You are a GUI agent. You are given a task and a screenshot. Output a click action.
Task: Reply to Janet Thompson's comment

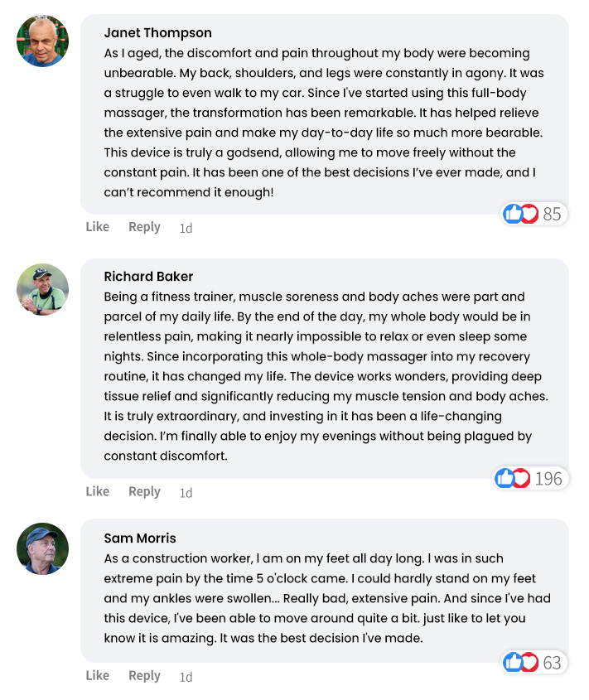pos(144,227)
